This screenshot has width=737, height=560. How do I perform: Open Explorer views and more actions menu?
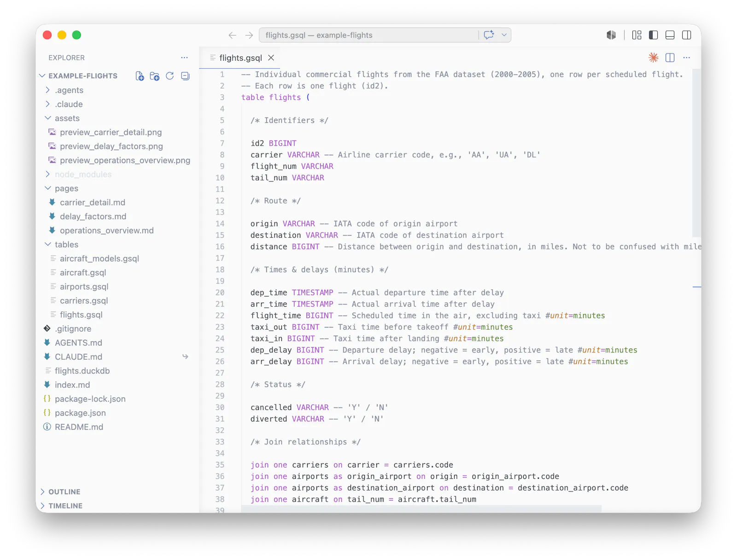184,58
